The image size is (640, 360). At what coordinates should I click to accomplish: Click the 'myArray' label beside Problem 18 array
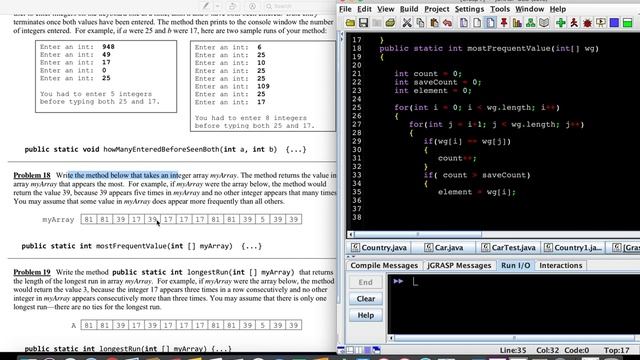click(58, 220)
